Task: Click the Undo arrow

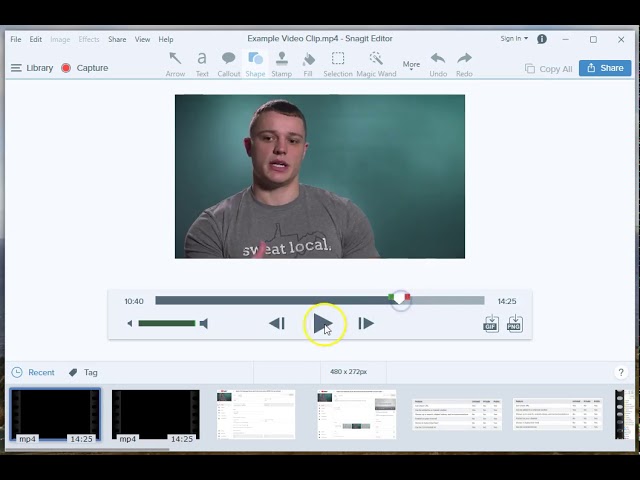Action: click(x=438, y=64)
